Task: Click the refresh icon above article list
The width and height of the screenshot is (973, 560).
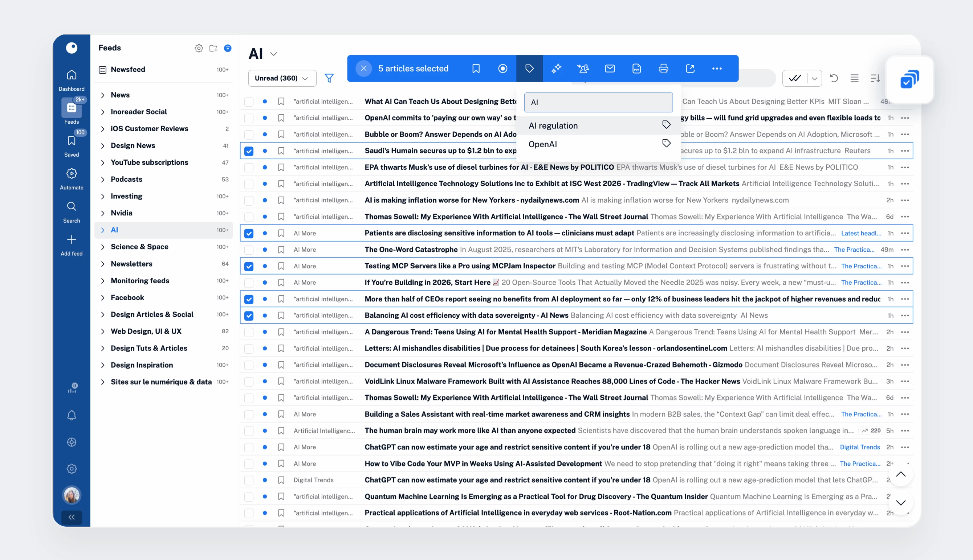Action: click(834, 78)
